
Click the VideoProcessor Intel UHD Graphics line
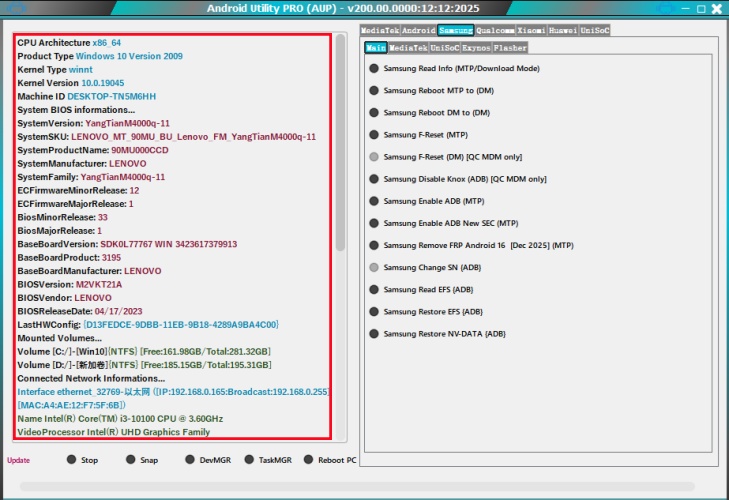click(114, 432)
